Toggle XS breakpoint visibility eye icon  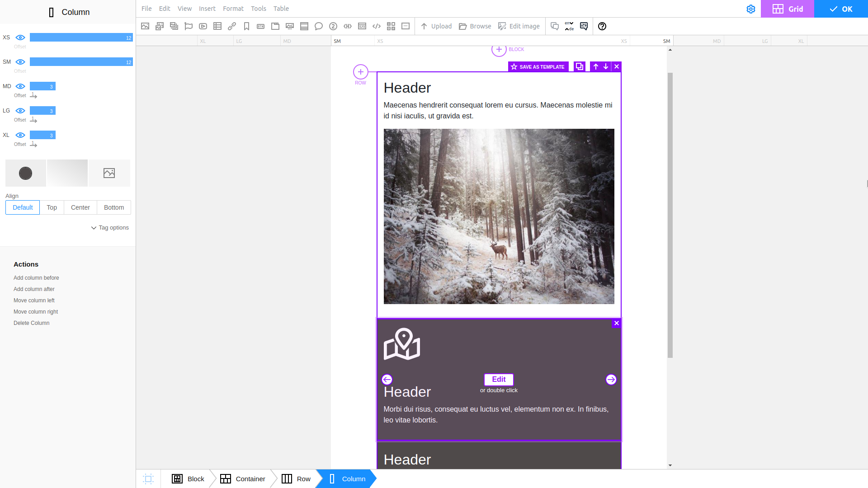[x=20, y=38]
